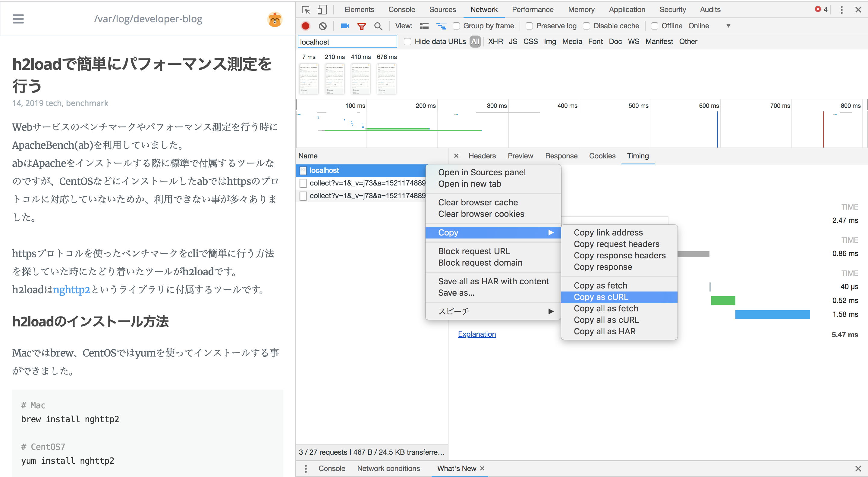Click the /var/log/developer-blog title

[x=148, y=19]
